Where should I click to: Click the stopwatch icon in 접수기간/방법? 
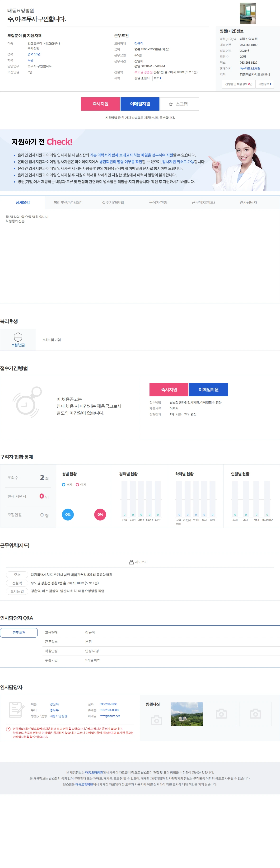[x=27, y=402]
